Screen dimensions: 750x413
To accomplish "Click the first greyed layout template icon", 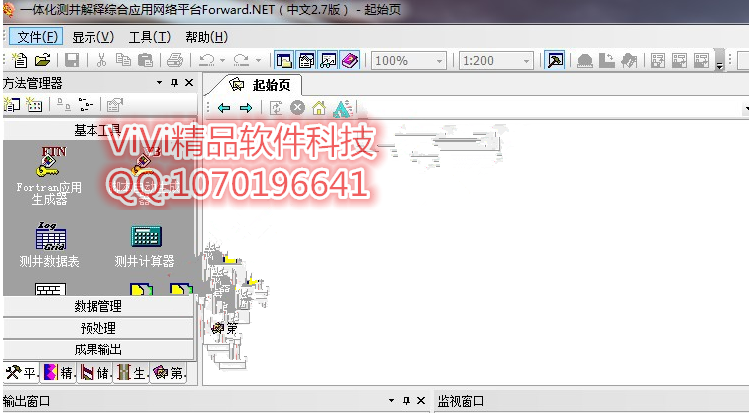I will tap(658, 60).
